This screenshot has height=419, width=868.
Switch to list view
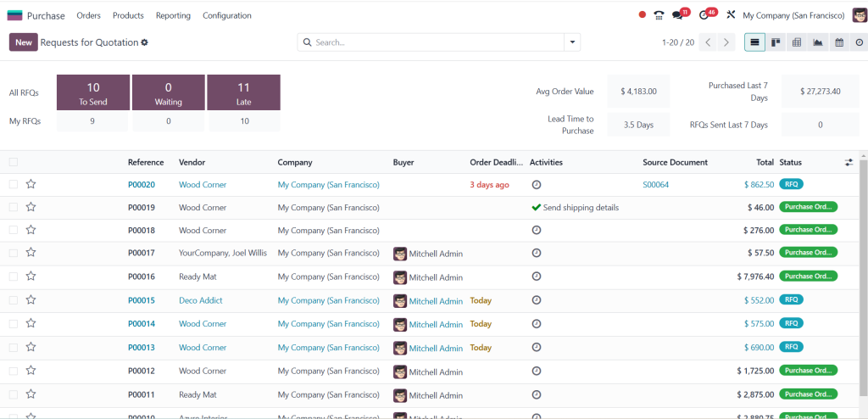point(754,42)
